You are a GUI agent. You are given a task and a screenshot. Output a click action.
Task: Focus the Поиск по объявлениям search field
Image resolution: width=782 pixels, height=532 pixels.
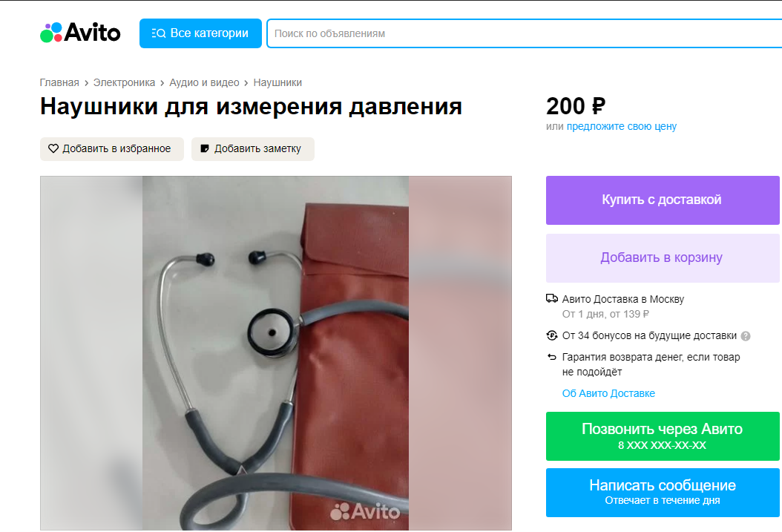point(524,33)
